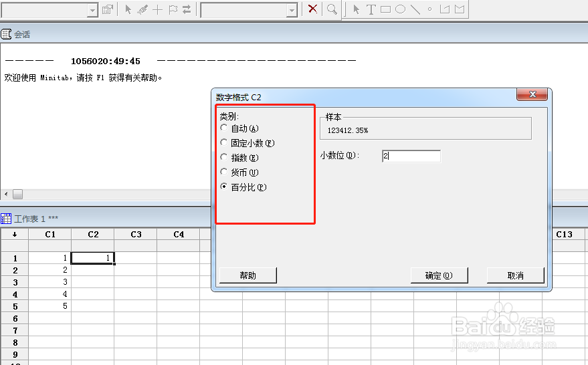The width and height of the screenshot is (588, 365).
Task: Click the red X delete icon
Action: tap(312, 9)
